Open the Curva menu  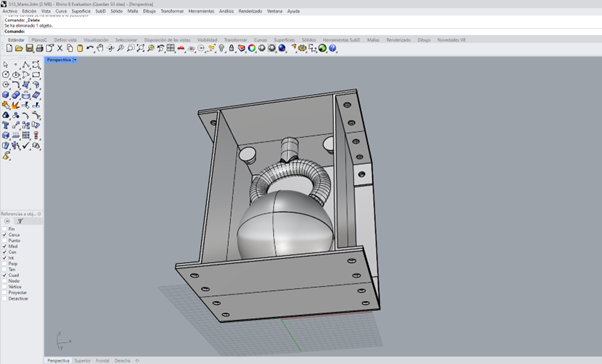point(61,11)
